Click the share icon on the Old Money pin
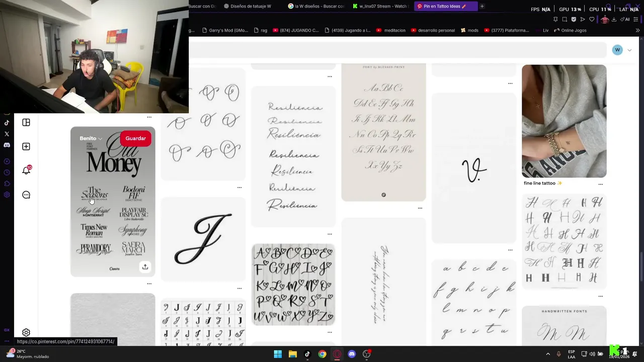Viewport: 644px width, 362px height. [145, 266]
